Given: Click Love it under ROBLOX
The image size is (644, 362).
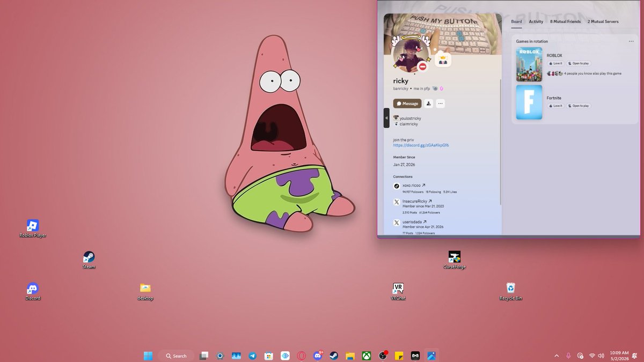Looking at the screenshot, I should (x=555, y=63).
